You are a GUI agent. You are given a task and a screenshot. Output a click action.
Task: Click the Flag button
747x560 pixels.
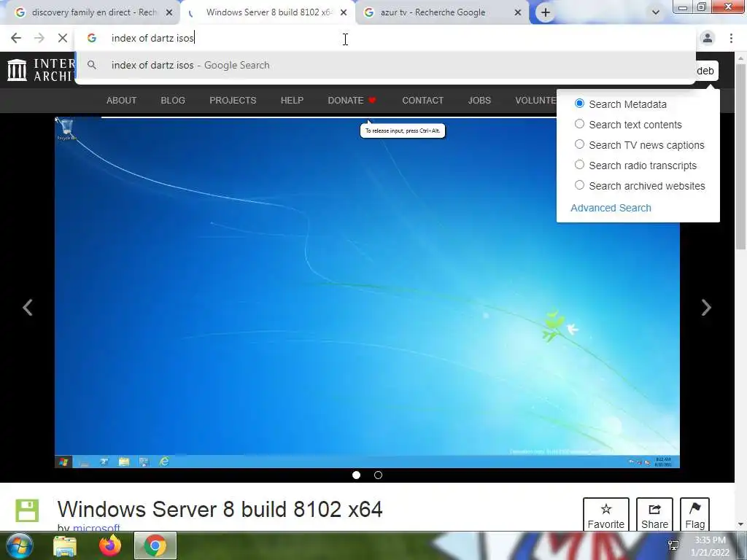point(694,515)
